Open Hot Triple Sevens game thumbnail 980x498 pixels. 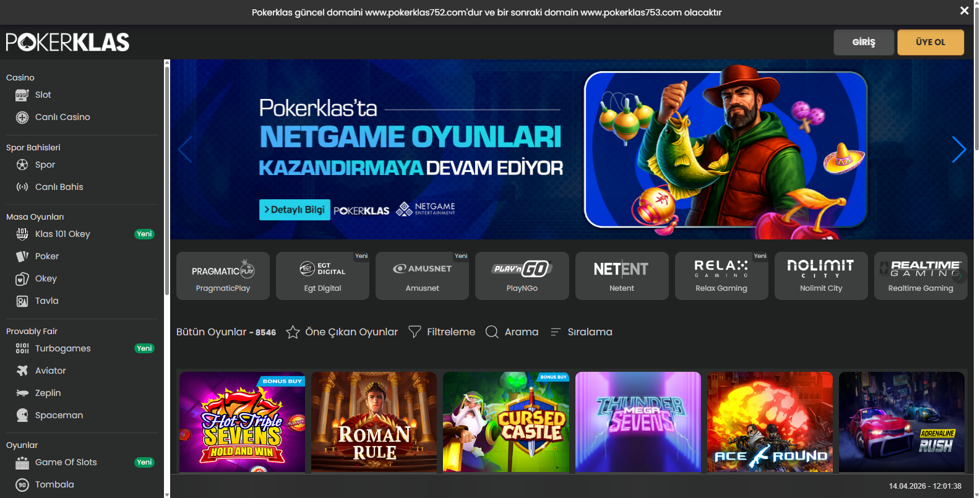click(x=242, y=422)
